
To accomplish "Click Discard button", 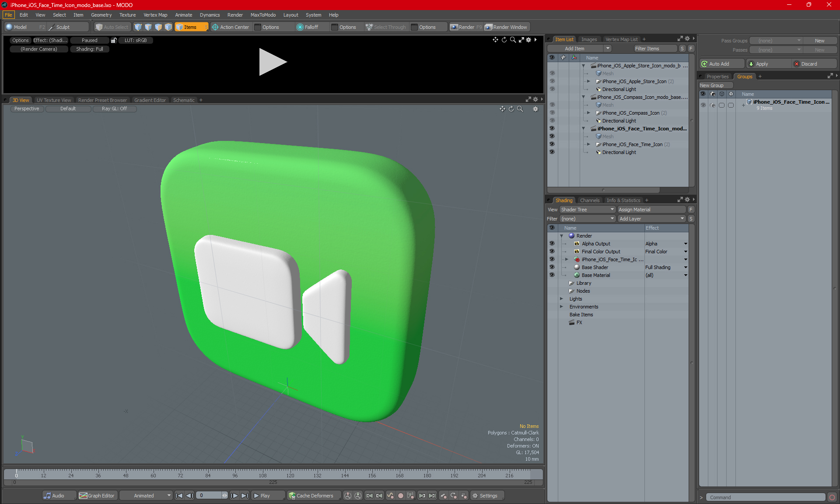I will [814, 64].
